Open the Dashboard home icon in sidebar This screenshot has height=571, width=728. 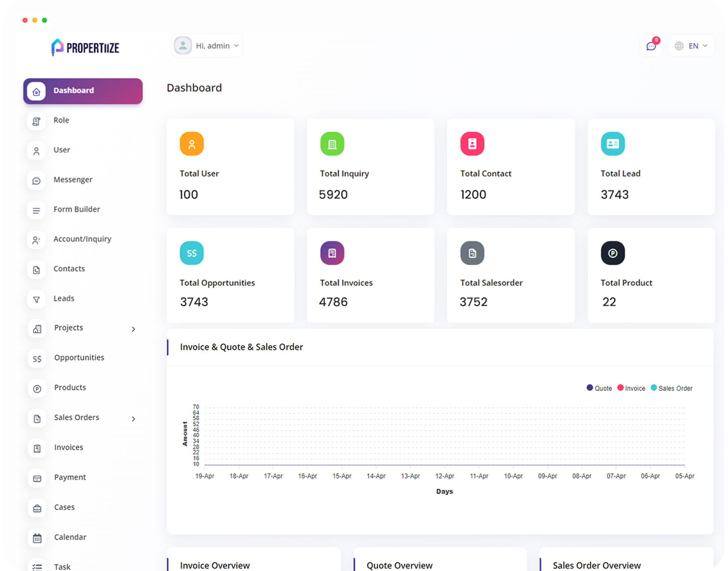36,91
